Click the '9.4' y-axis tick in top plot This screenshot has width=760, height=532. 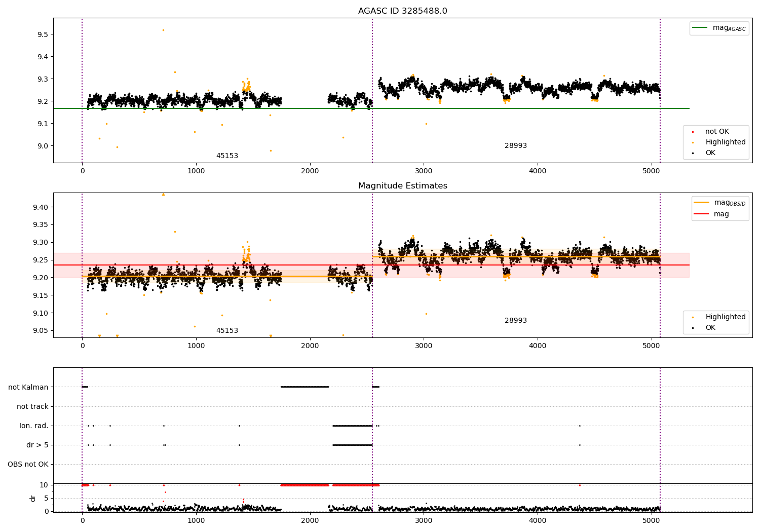43,57
